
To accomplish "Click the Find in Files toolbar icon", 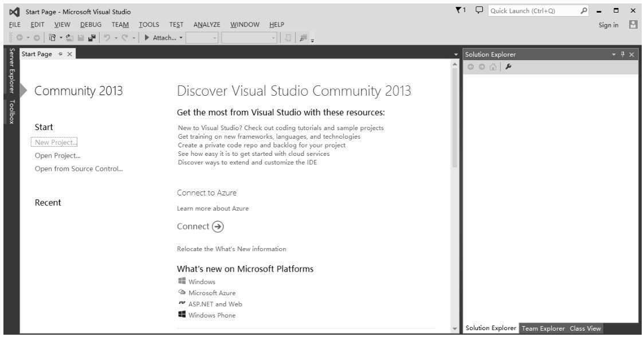I will (x=303, y=38).
